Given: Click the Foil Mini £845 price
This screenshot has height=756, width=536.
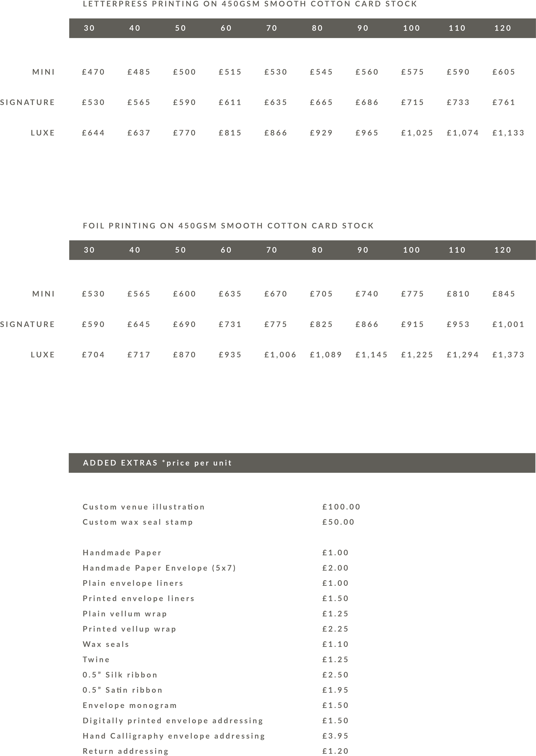Looking at the screenshot, I should [503, 294].
